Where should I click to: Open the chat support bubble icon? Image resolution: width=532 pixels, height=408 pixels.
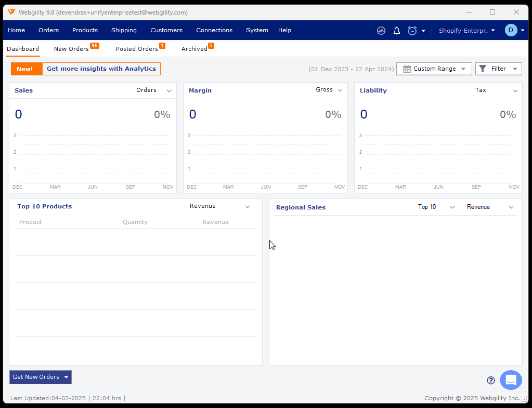click(x=511, y=380)
